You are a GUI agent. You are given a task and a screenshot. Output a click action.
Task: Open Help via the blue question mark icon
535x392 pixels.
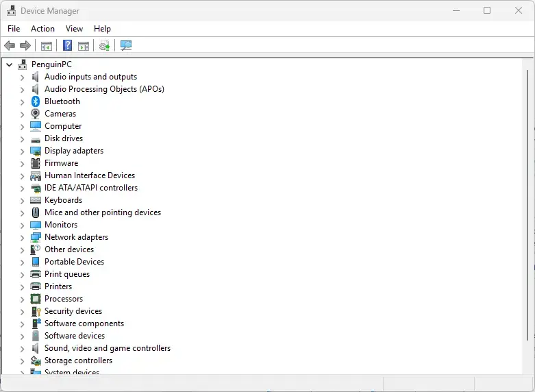click(x=68, y=45)
